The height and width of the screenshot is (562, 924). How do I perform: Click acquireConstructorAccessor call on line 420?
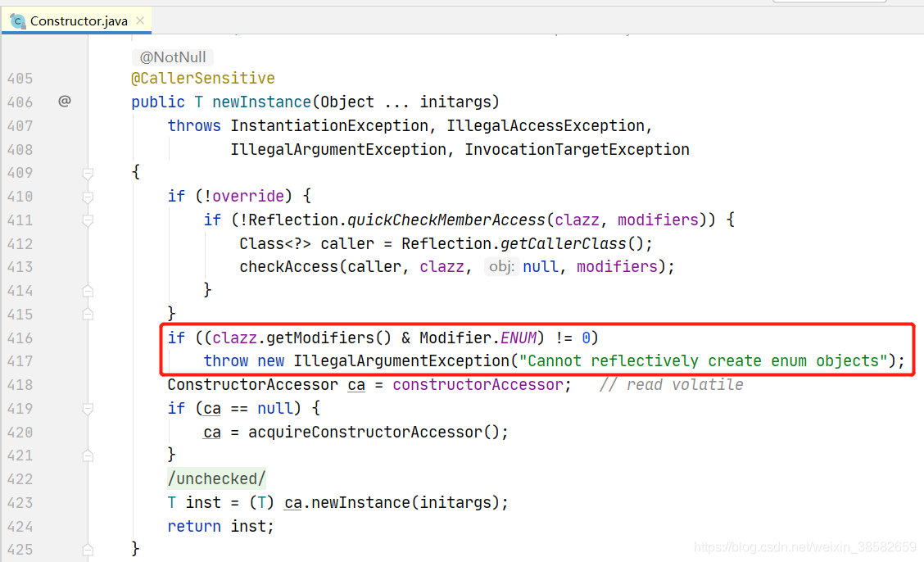365,433
